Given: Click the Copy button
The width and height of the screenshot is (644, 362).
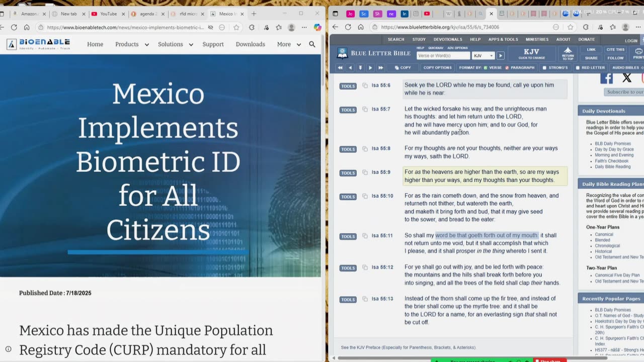Looking at the screenshot, I should 403,67.
